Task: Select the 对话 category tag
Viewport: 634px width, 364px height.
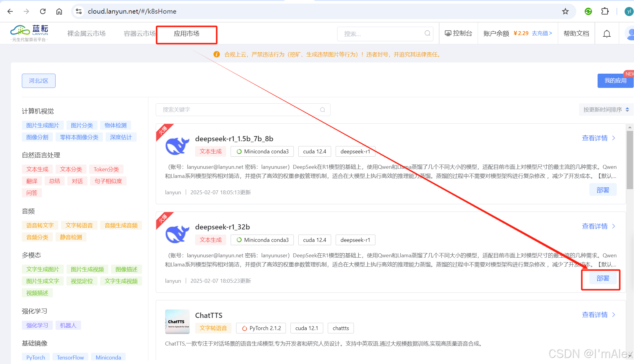Action: pos(77,181)
